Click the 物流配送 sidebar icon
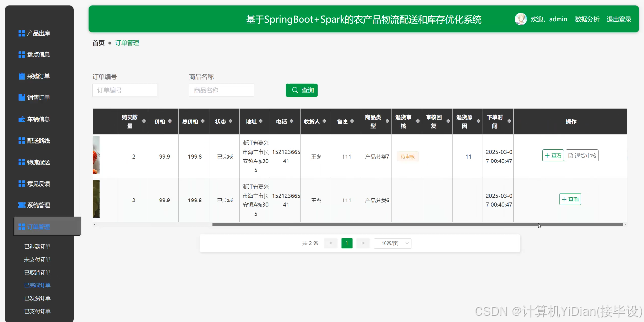The height and width of the screenshot is (322, 644). pyautogui.click(x=22, y=162)
